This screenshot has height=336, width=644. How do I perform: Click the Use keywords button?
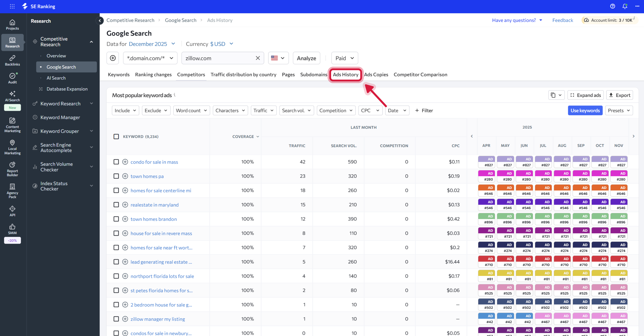[x=585, y=110]
